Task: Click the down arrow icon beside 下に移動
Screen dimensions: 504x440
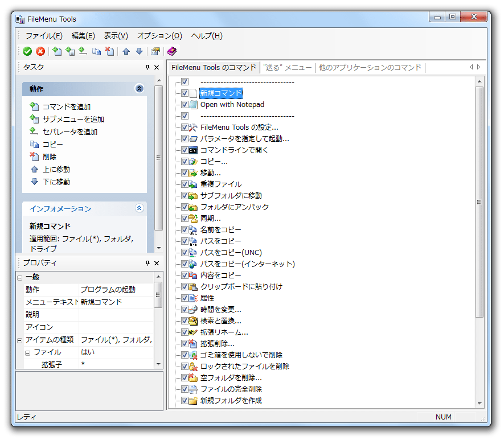Action: pyautogui.click(x=34, y=182)
